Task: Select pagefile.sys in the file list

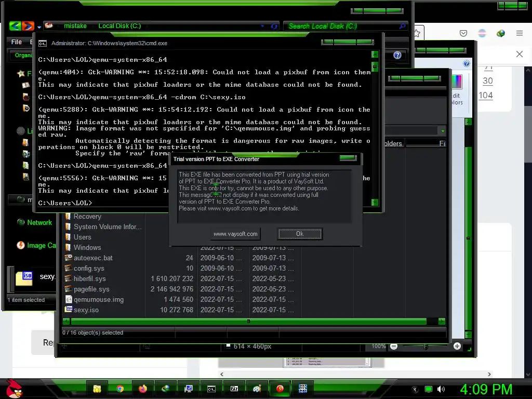Action: 91,289
